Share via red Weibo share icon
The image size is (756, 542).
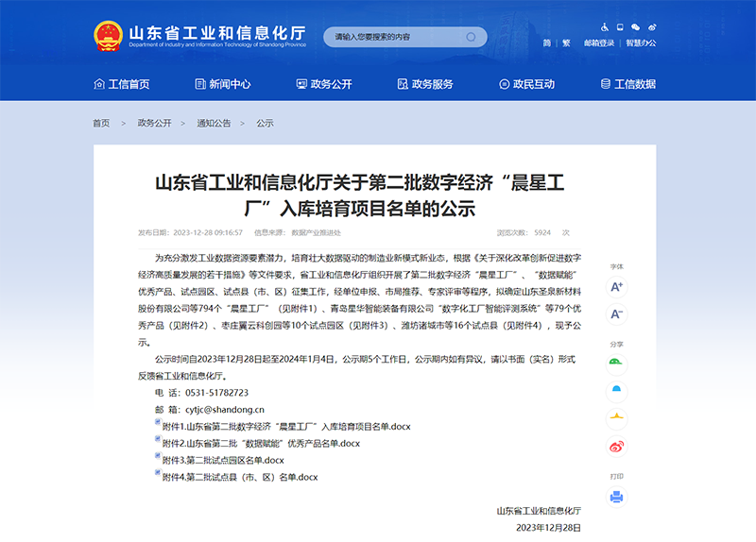pyautogui.click(x=617, y=447)
